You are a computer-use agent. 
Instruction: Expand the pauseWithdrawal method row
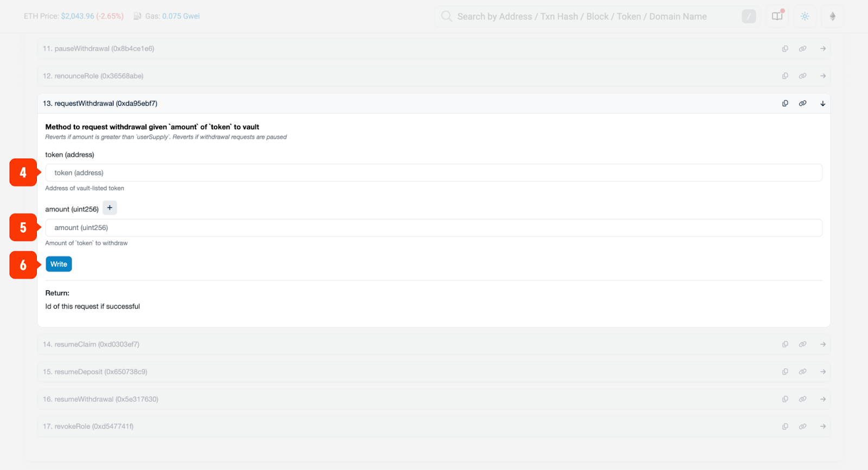pos(822,49)
